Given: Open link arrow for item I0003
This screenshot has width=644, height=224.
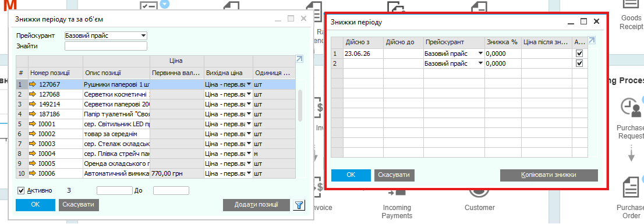Looking at the screenshot, I should point(33,144).
